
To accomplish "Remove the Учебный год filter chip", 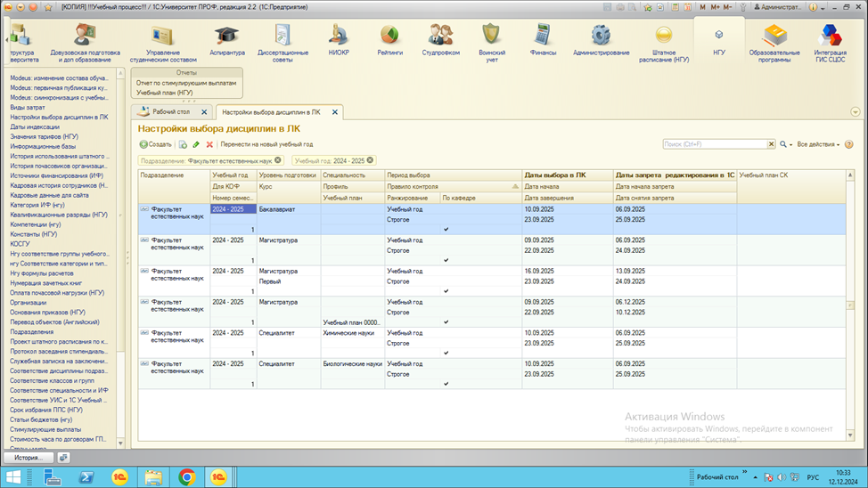I will (x=371, y=160).
